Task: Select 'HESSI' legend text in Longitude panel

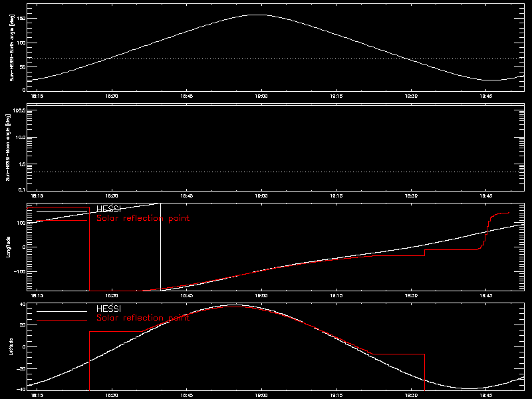Action: (108, 209)
